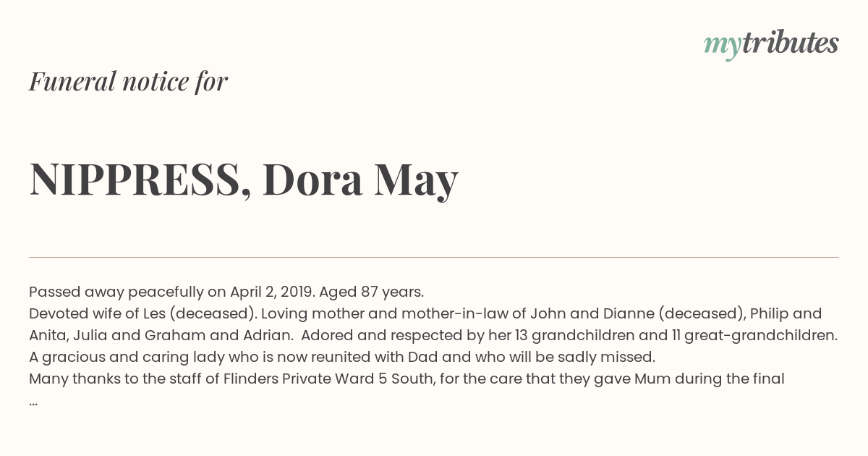The image size is (868, 456).
Task: Click the name NIPPRESS, Dora May
Action: 244,180
